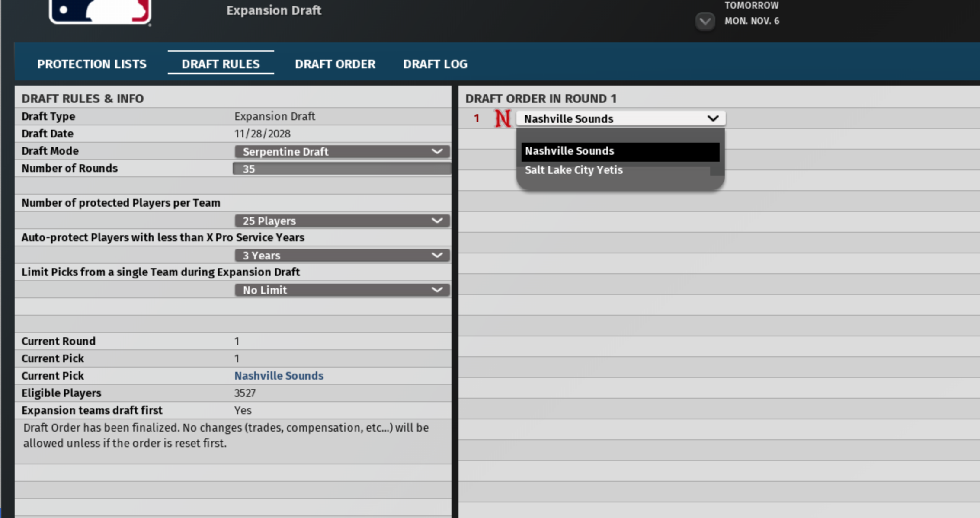Select the Draft Rules tab
The image size is (980, 518).
click(x=221, y=64)
